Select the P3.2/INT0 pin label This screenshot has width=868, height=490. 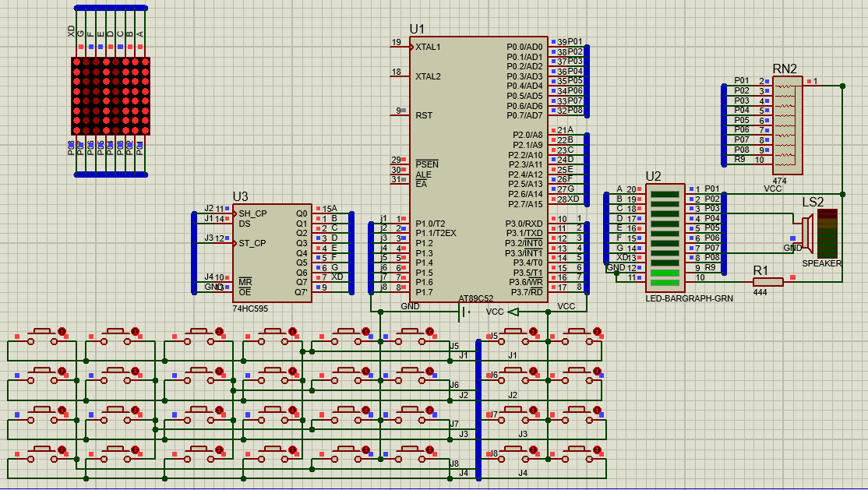524,243
